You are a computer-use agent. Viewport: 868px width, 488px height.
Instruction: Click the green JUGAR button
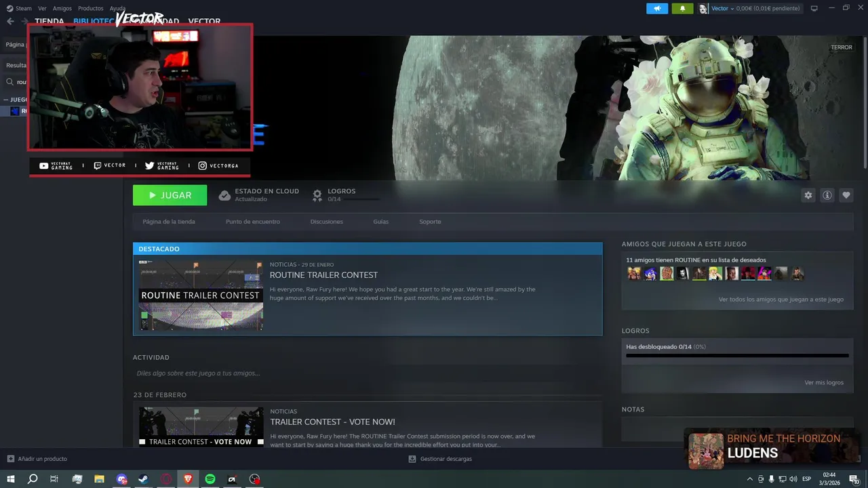click(170, 195)
